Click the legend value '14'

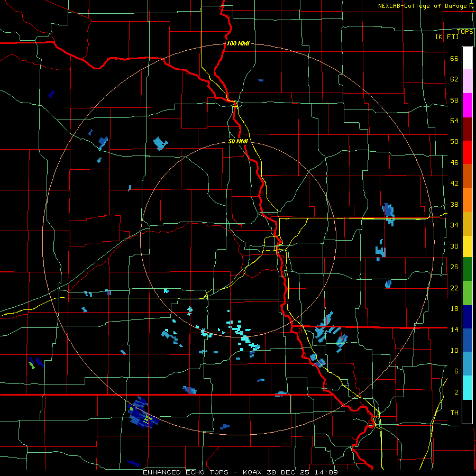tap(454, 329)
